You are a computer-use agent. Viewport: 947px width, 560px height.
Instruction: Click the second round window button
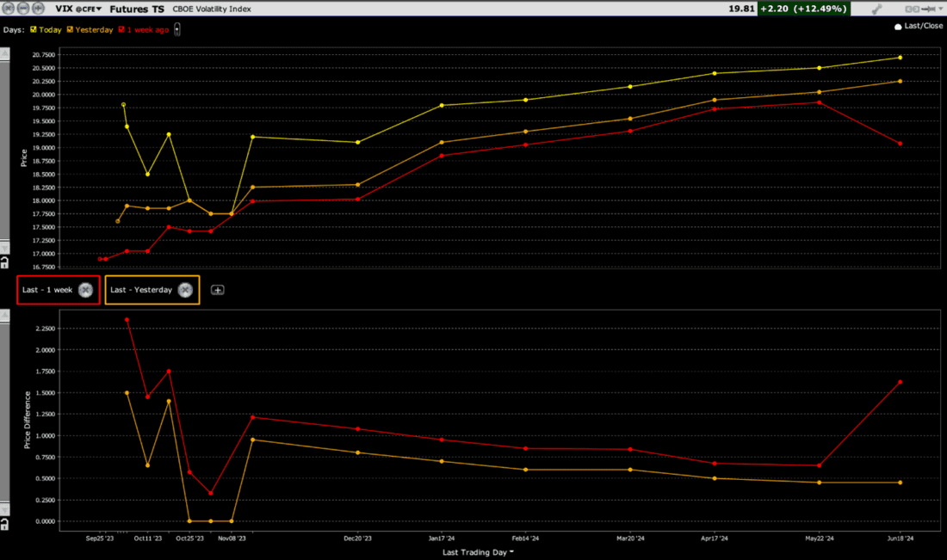pos(23,9)
